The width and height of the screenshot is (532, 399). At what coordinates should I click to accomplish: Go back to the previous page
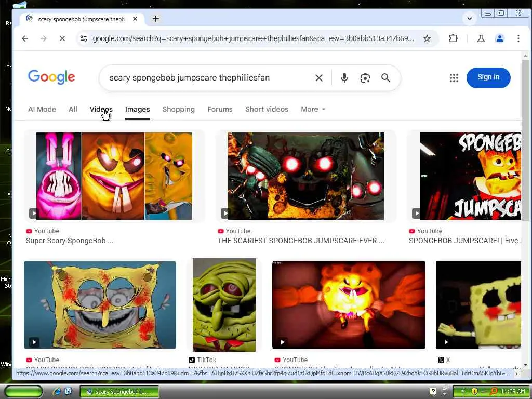[x=25, y=38]
